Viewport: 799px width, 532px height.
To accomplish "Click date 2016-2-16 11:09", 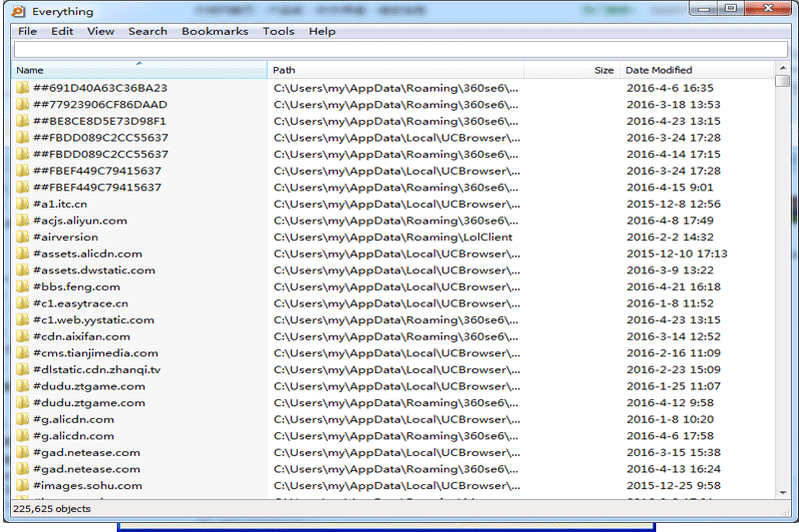I will click(673, 352).
